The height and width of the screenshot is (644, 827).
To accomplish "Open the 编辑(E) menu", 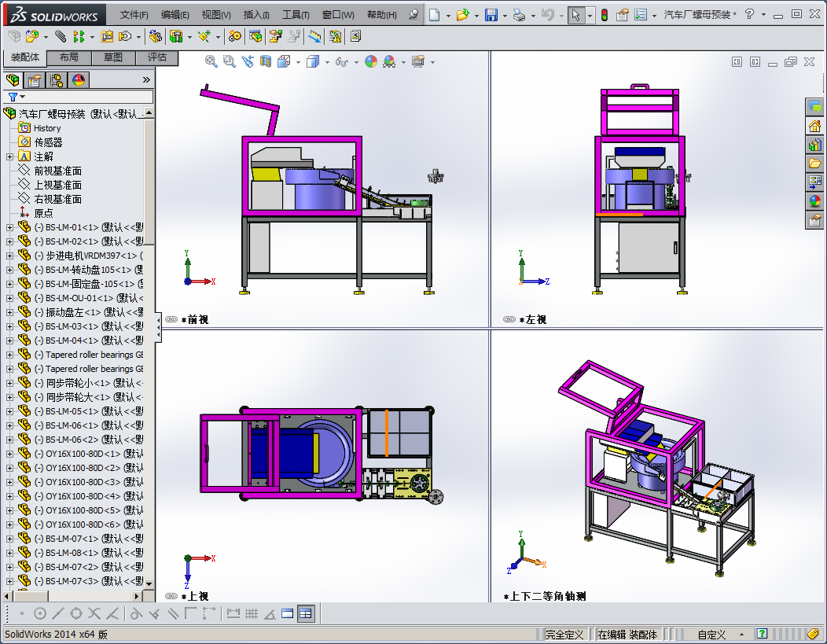I will tap(175, 15).
